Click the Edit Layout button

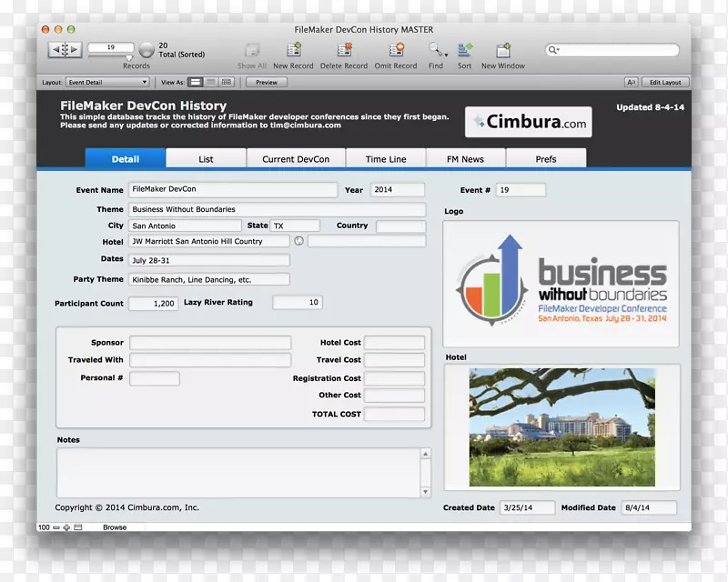coord(664,82)
